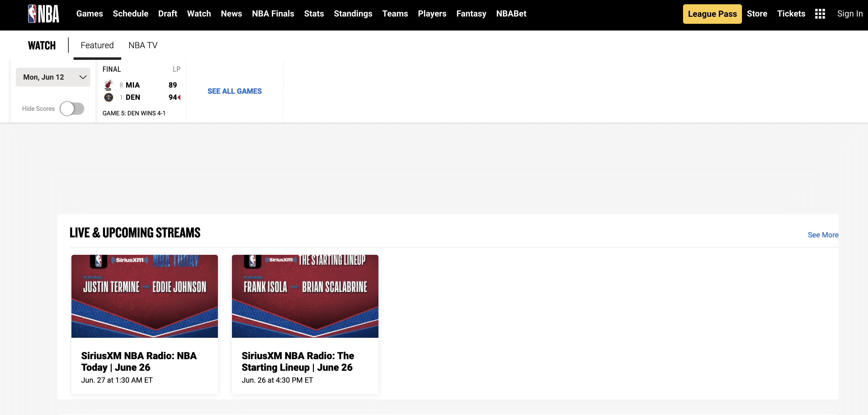This screenshot has height=415, width=868.
Task: Click the Hide Scores label
Action: point(38,109)
